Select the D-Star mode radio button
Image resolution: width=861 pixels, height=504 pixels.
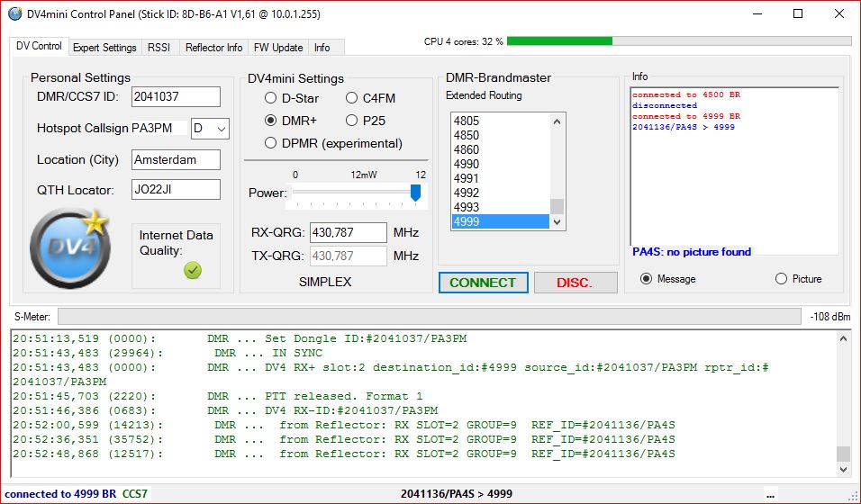(x=270, y=98)
